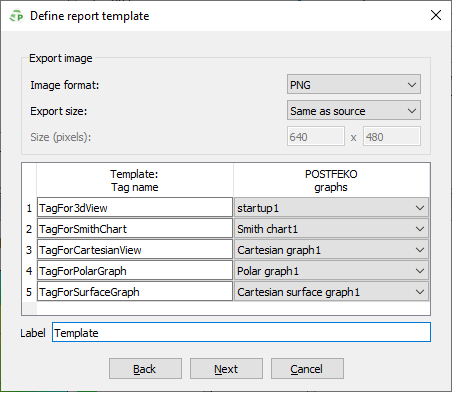The width and height of the screenshot is (452, 393).
Task: Click the POSTFEKO app icon in title bar
Action: coord(16,16)
